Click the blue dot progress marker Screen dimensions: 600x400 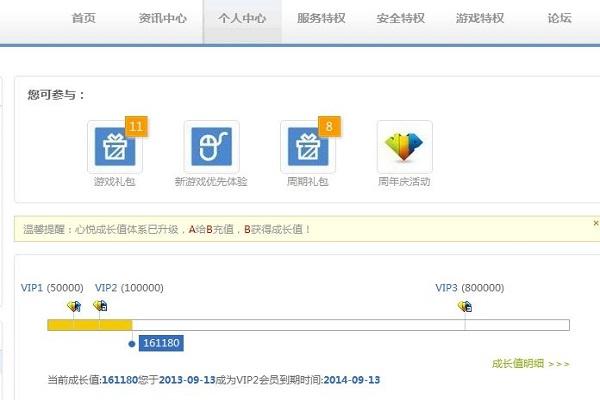(132, 344)
